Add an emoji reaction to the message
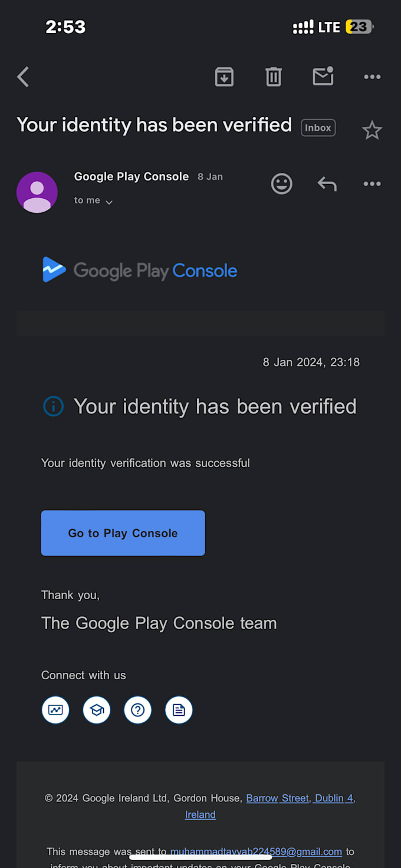 [x=282, y=183]
